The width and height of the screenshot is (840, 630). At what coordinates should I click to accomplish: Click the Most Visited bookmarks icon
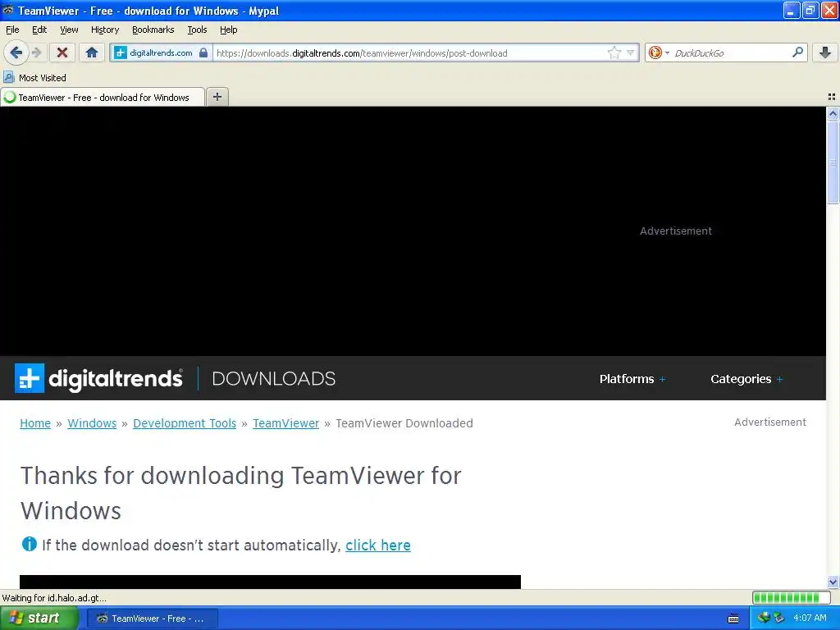pyautogui.click(x=8, y=77)
